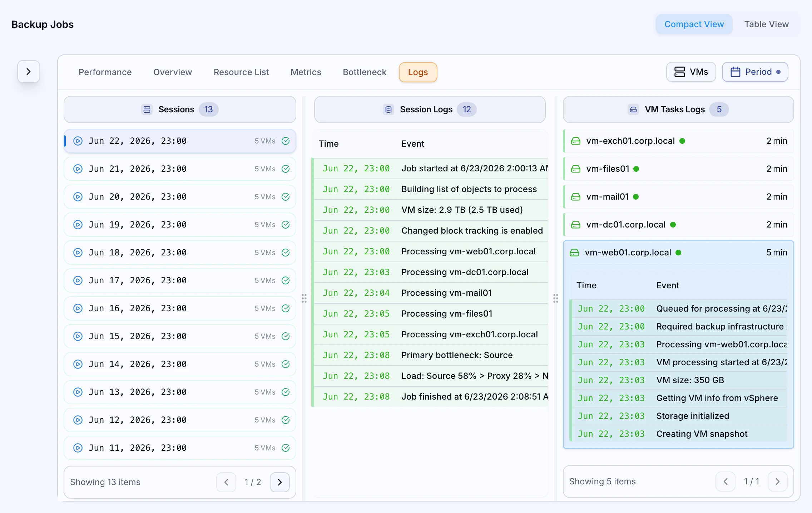The height and width of the screenshot is (513, 812).
Task: Switch to Compact View
Action: click(694, 24)
